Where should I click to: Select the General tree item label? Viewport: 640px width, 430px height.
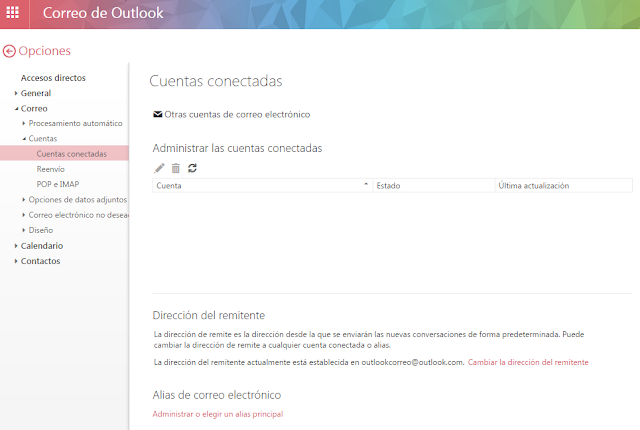36,93
